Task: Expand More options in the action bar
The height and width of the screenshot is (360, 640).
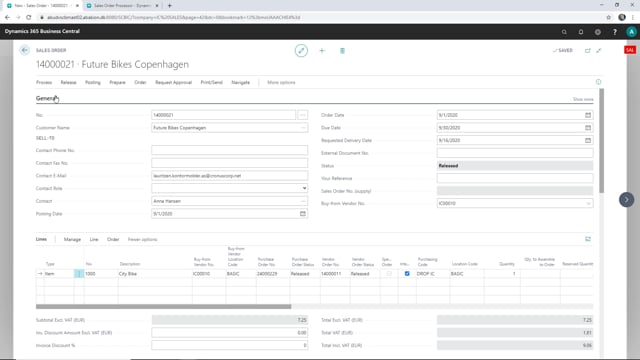Action: tap(281, 82)
